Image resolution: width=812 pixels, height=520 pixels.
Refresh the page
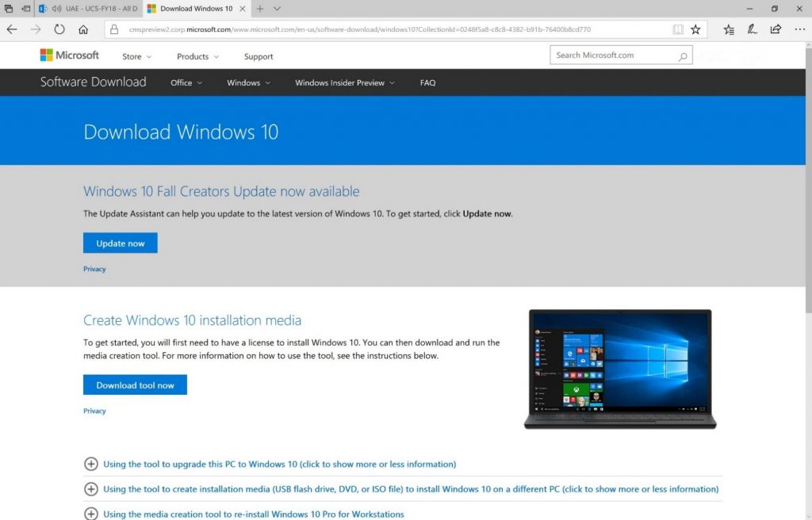(59, 29)
